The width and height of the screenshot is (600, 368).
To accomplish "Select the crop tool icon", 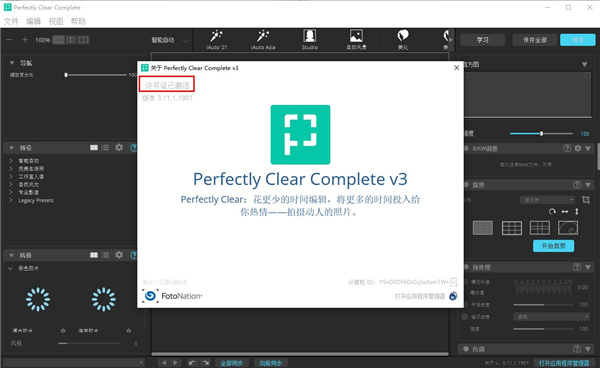I will 585,200.
